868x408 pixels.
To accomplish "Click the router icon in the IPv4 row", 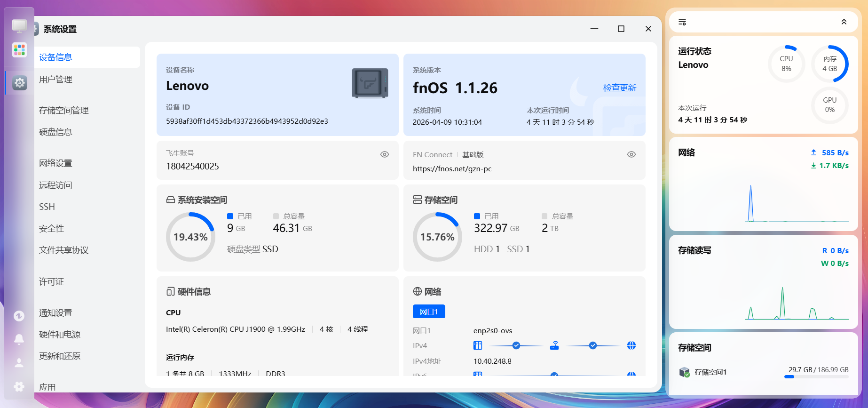I will point(555,346).
